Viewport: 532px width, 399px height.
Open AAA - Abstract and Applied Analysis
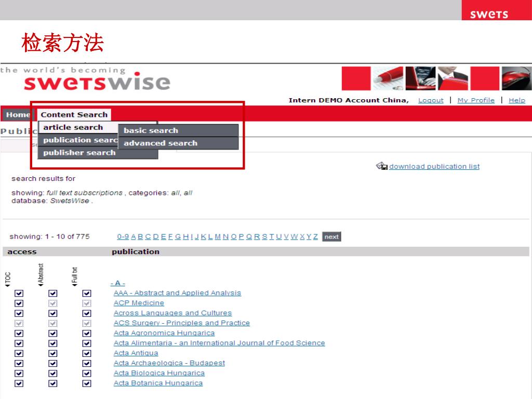click(x=178, y=293)
